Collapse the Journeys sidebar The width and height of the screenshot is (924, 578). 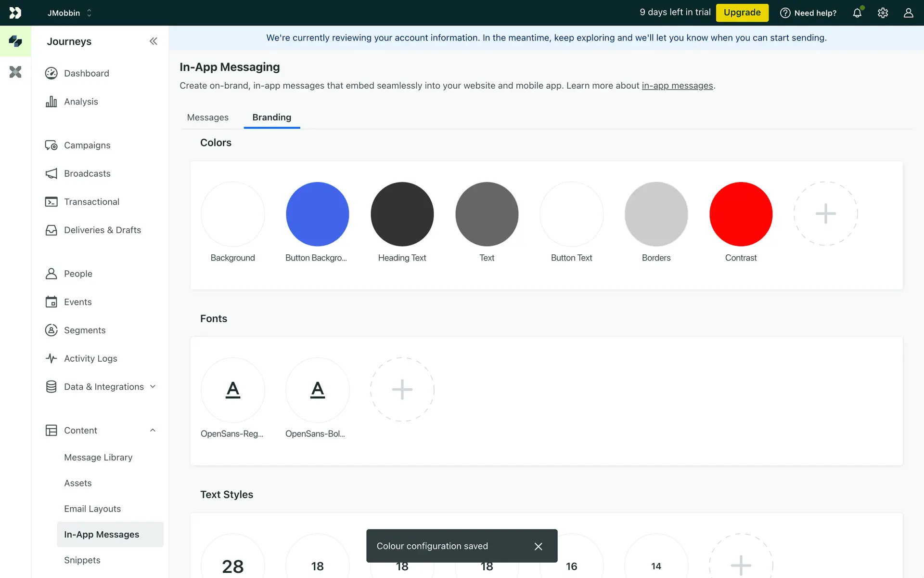click(x=153, y=41)
